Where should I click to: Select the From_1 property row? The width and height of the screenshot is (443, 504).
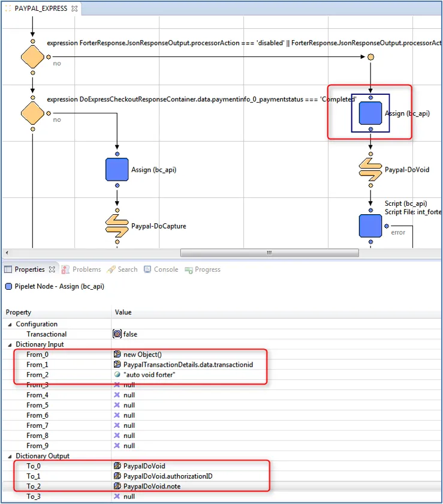[222, 365]
